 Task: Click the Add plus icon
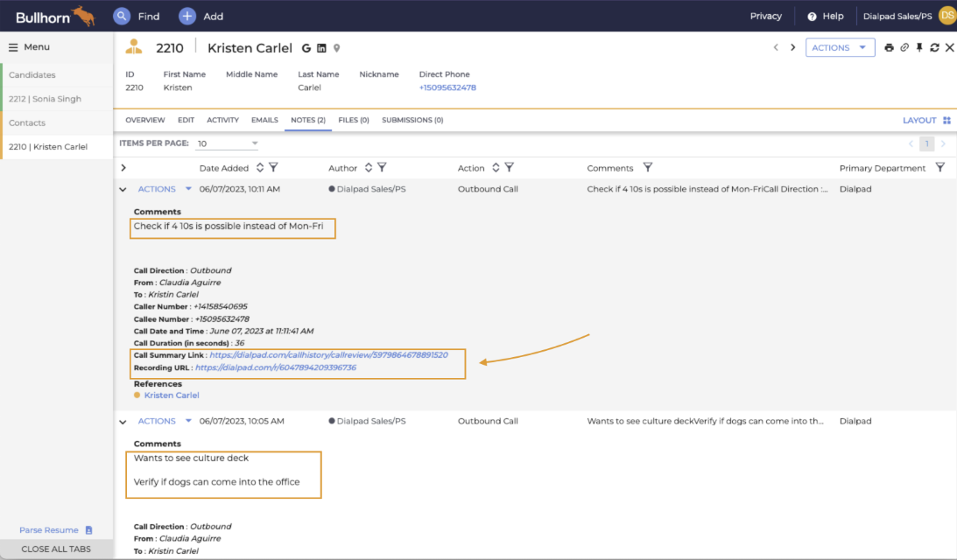click(x=186, y=16)
